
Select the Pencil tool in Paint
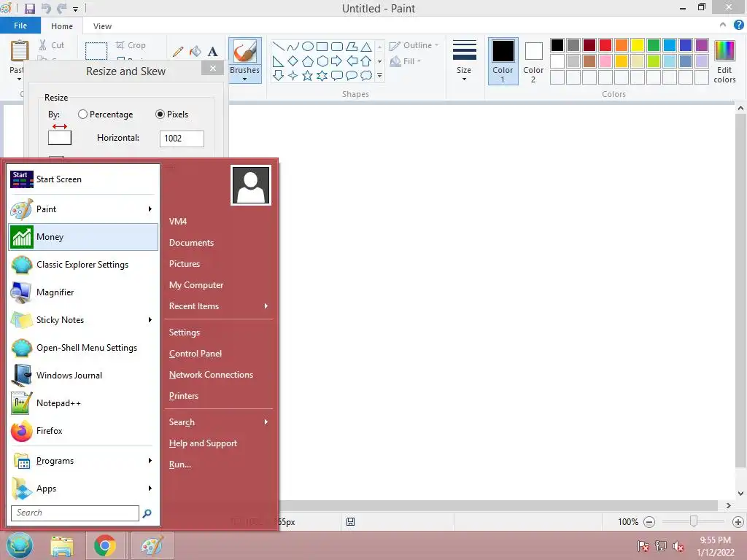[x=178, y=52]
